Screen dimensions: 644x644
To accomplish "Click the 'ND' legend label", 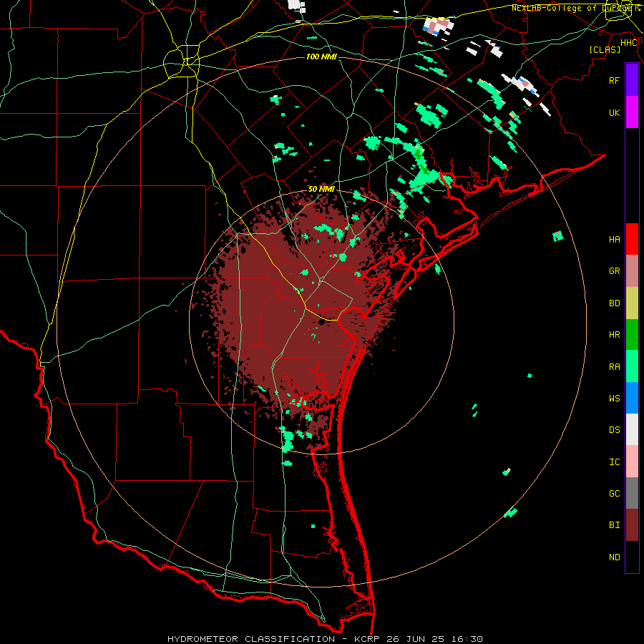I will click(x=614, y=557).
